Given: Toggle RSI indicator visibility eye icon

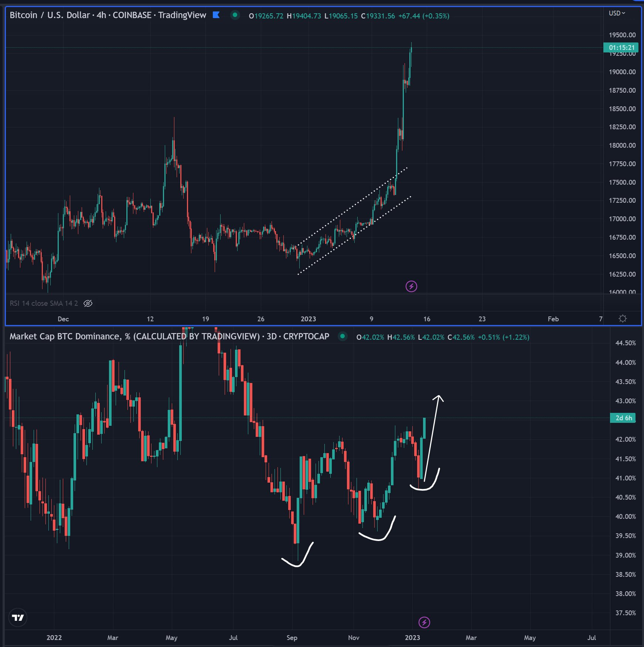Looking at the screenshot, I should (x=88, y=303).
